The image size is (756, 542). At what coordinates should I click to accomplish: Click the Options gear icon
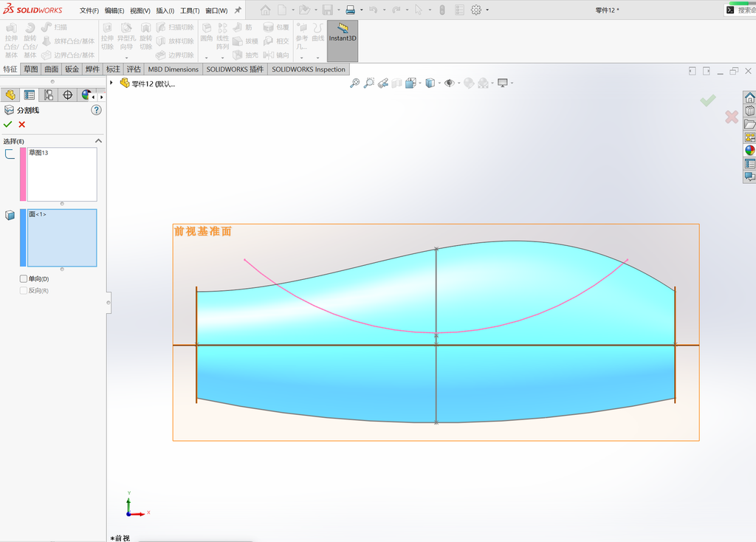pyautogui.click(x=476, y=10)
